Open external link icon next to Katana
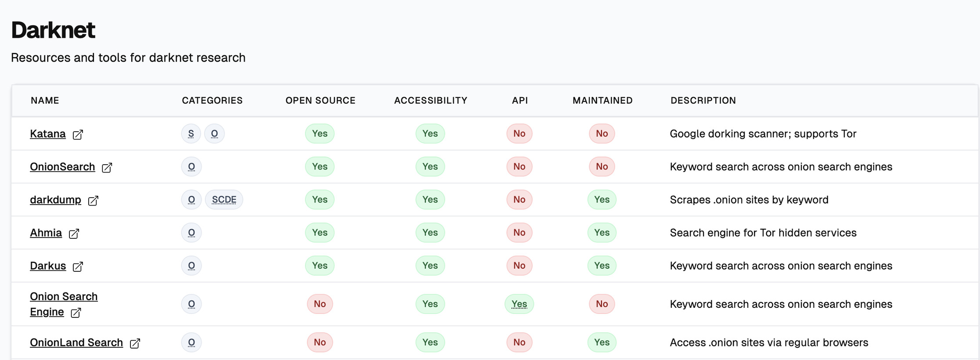 click(x=78, y=134)
